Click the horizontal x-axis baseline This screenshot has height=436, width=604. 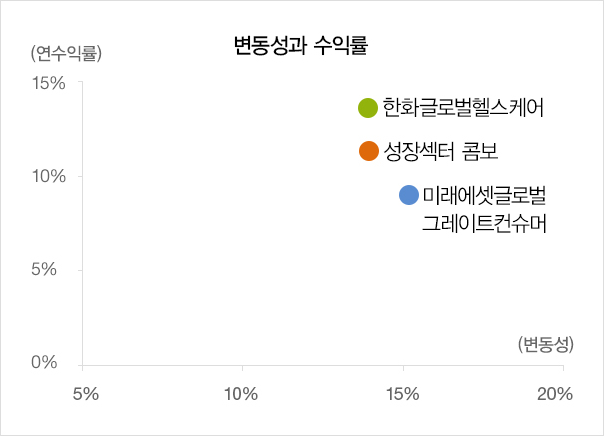(x=320, y=363)
